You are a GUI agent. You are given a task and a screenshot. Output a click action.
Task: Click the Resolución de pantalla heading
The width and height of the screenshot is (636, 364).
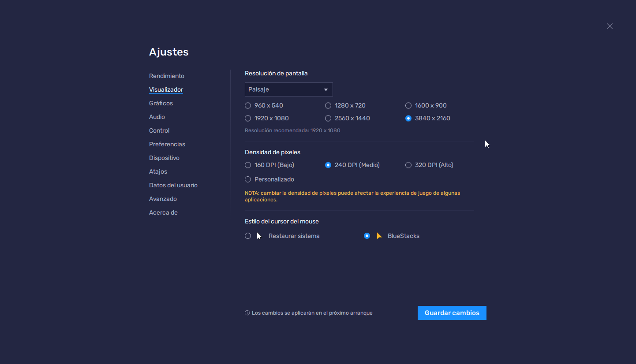pyautogui.click(x=276, y=73)
